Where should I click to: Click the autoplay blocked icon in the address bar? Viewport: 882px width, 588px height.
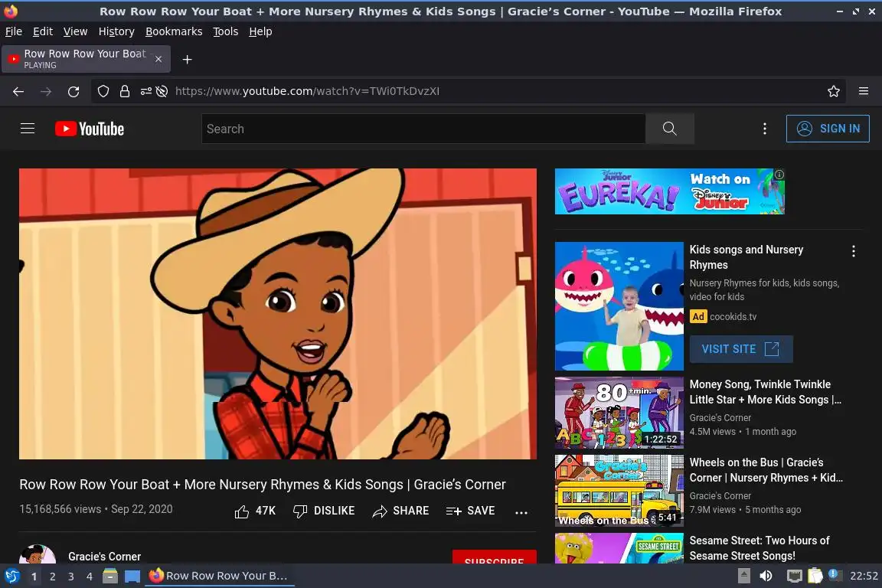coord(162,91)
